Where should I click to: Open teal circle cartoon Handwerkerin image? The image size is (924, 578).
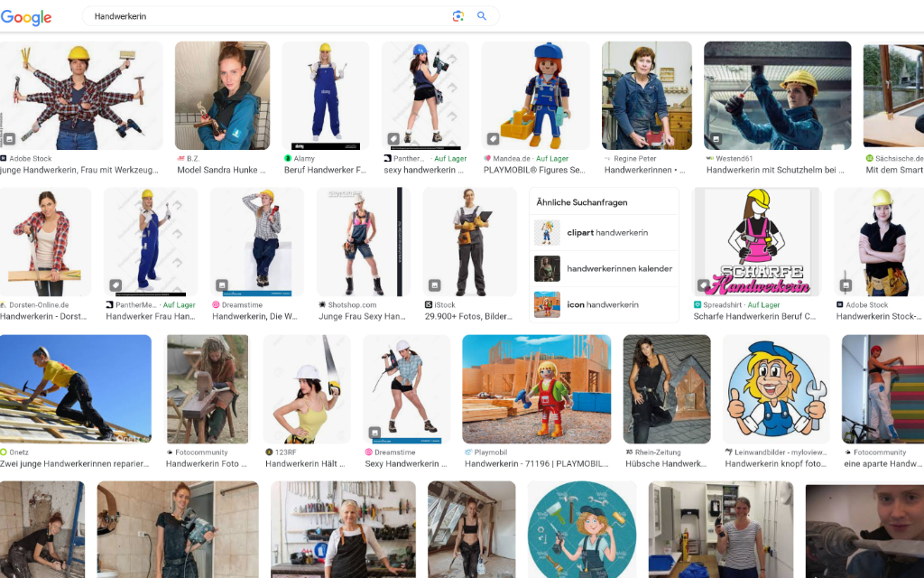coord(582,529)
